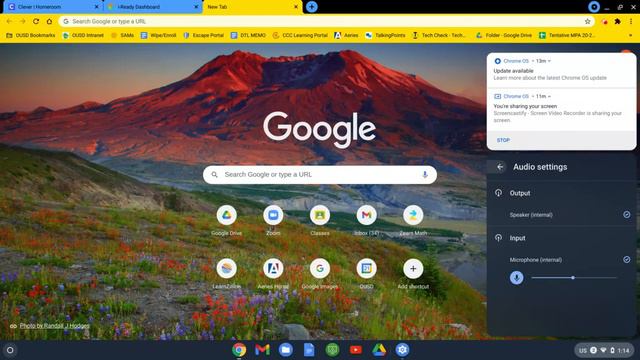The height and width of the screenshot is (360, 640).
Task: Open OUSD Bookmarks folder
Action: coord(30,36)
